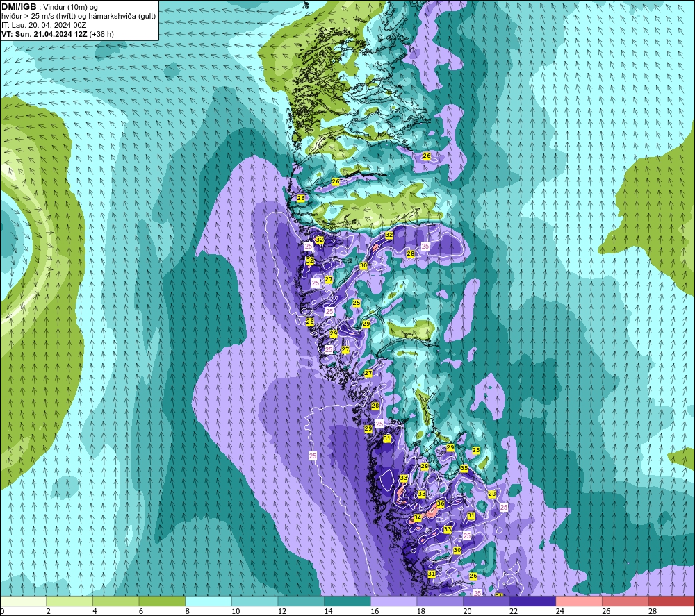Click the "4" tick label on the color scale
695x616 pixels.
[x=95, y=611]
